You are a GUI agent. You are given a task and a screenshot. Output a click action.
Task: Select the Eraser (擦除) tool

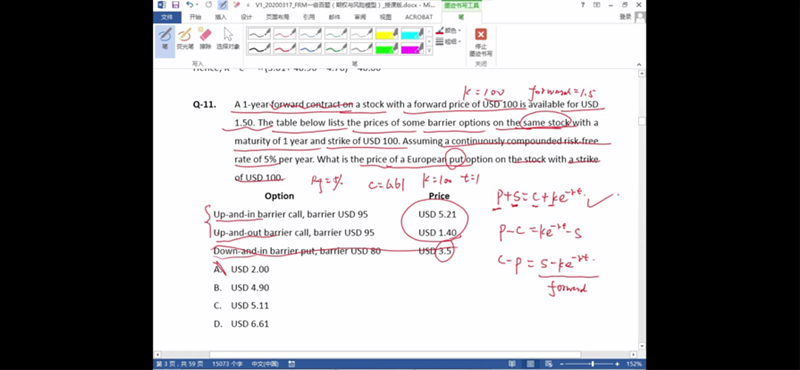point(205,39)
